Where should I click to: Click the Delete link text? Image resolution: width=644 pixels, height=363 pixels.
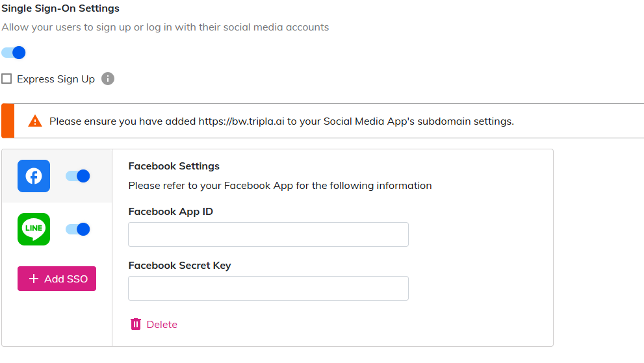pos(162,325)
